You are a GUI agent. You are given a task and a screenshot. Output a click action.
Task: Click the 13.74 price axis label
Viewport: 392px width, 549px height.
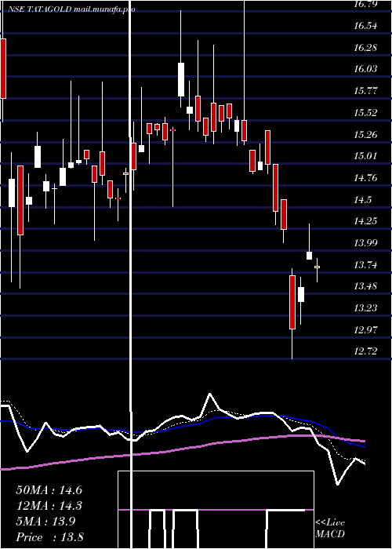[x=365, y=265]
